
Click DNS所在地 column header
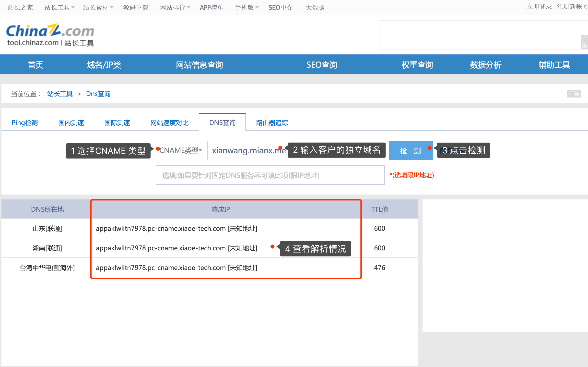tap(47, 209)
